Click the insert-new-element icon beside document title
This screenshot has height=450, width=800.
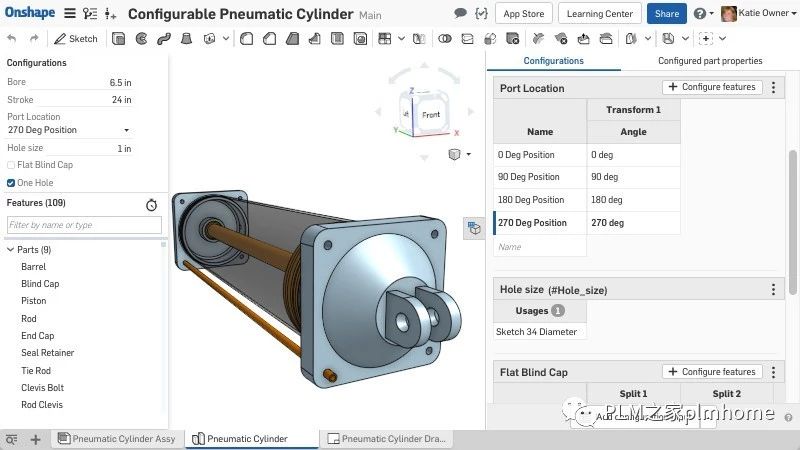pos(110,14)
